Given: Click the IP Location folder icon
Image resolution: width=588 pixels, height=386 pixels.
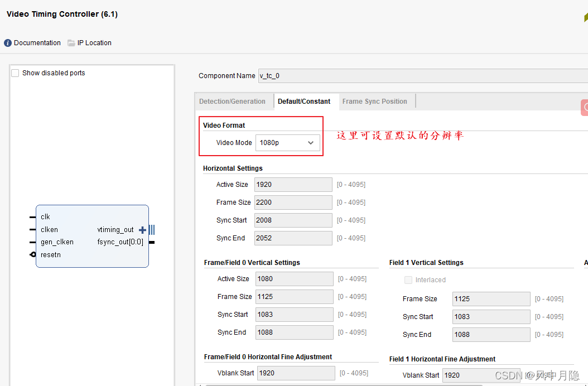Looking at the screenshot, I should pos(71,42).
